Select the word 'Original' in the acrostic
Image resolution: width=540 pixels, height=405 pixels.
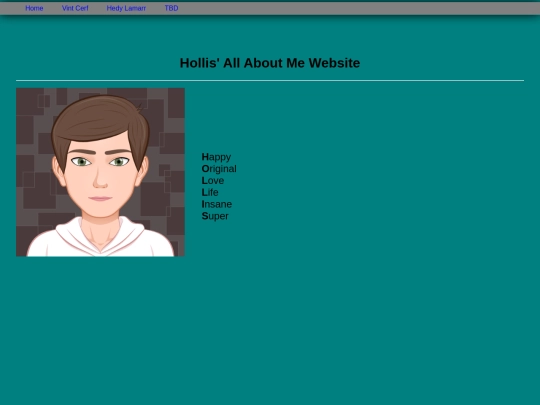[x=219, y=169]
